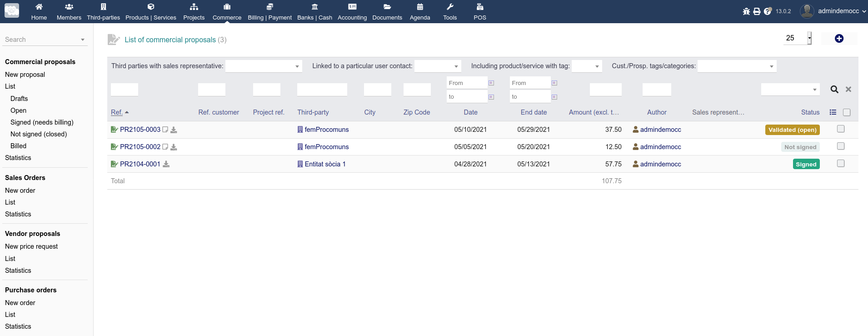Click the Validated (open) status badge
This screenshot has width=868, height=336.
[x=793, y=130]
